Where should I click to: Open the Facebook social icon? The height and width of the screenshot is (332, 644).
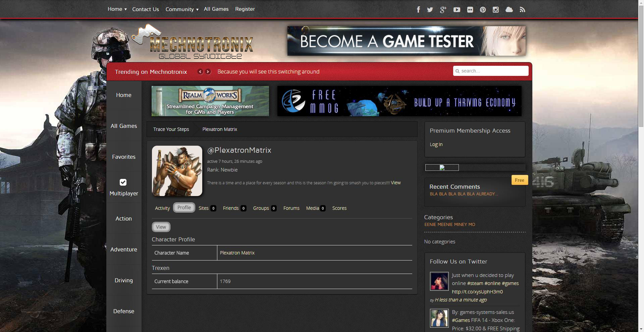pyautogui.click(x=418, y=10)
